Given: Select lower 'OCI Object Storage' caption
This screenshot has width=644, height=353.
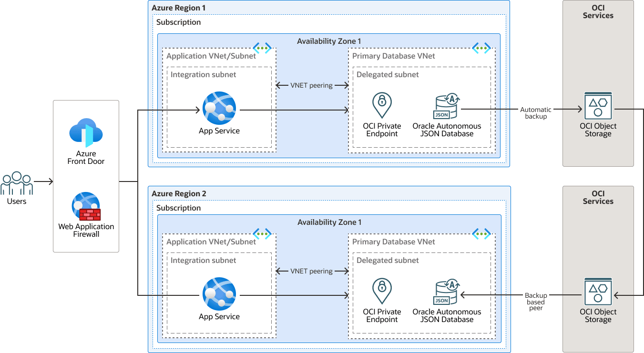Looking at the screenshot, I should coord(598,316).
